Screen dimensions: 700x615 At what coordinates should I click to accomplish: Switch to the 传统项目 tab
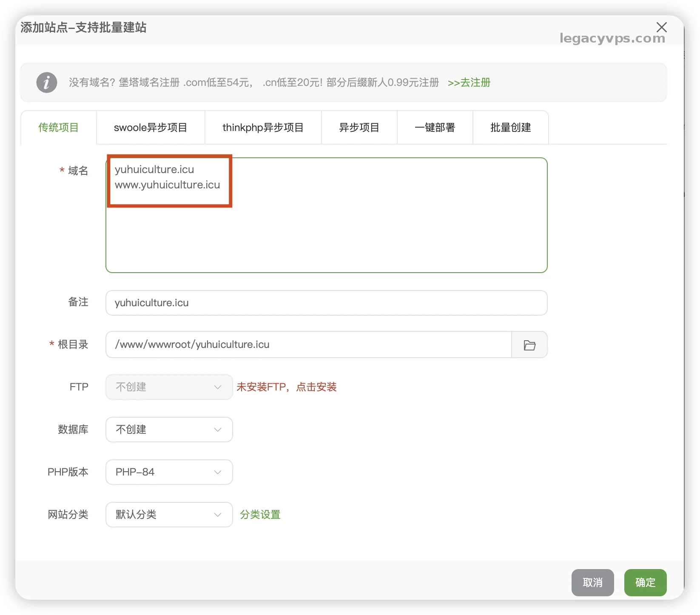click(59, 128)
